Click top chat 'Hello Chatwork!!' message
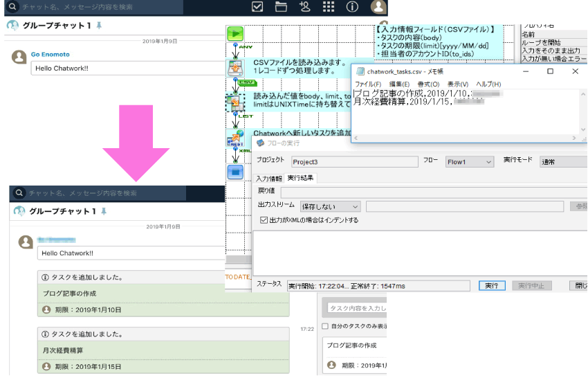 [x=62, y=69]
